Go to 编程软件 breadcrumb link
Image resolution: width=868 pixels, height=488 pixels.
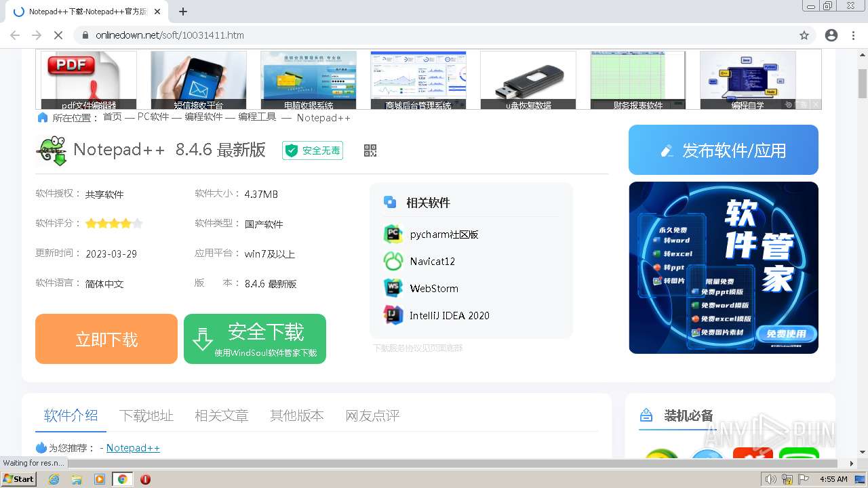pos(203,117)
